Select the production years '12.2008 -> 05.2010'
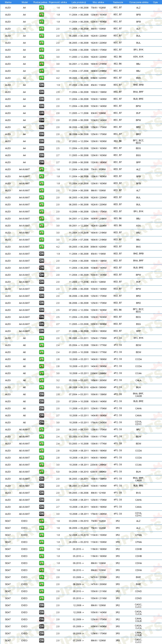Image resolution: width=162 pixels, height=644 pixels. pos(79,535)
